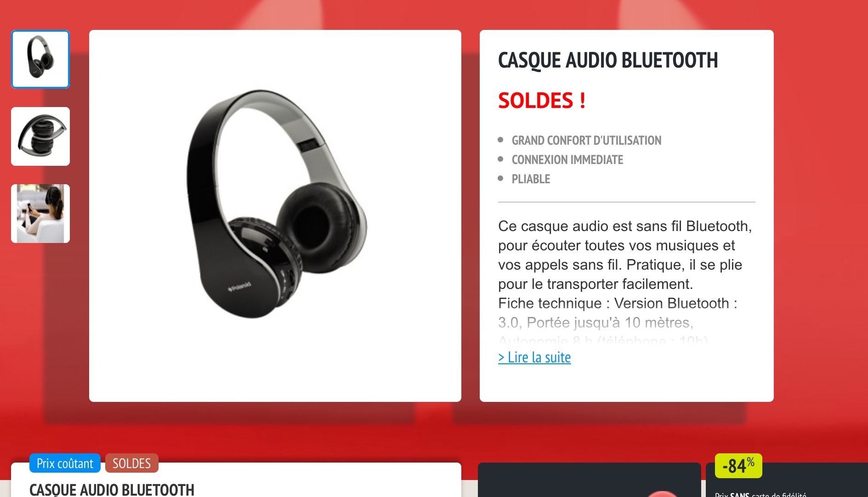The height and width of the screenshot is (497, 868).
Task: Select 'GRAND CONFORT D'UTILISATION' bullet item
Action: coord(586,141)
